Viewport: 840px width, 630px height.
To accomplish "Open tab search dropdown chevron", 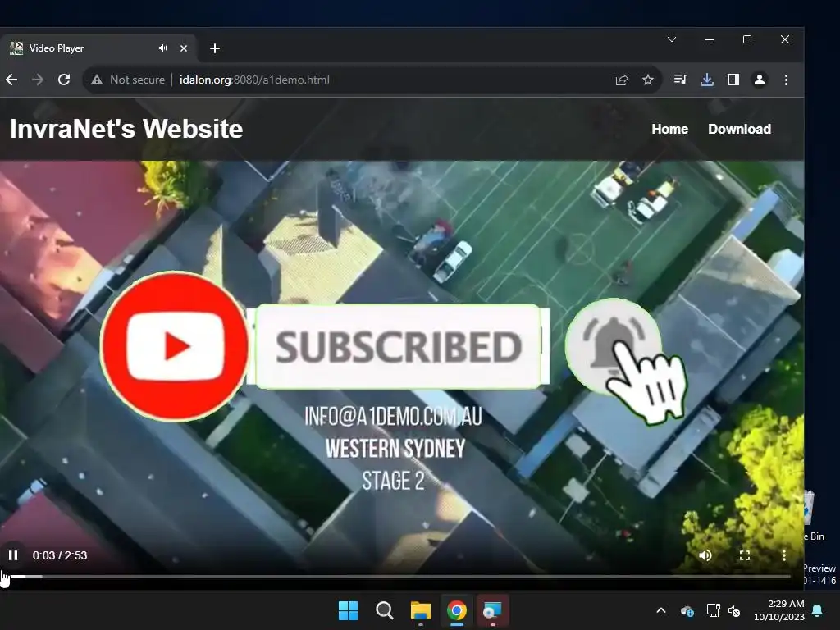I will (x=672, y=39).
